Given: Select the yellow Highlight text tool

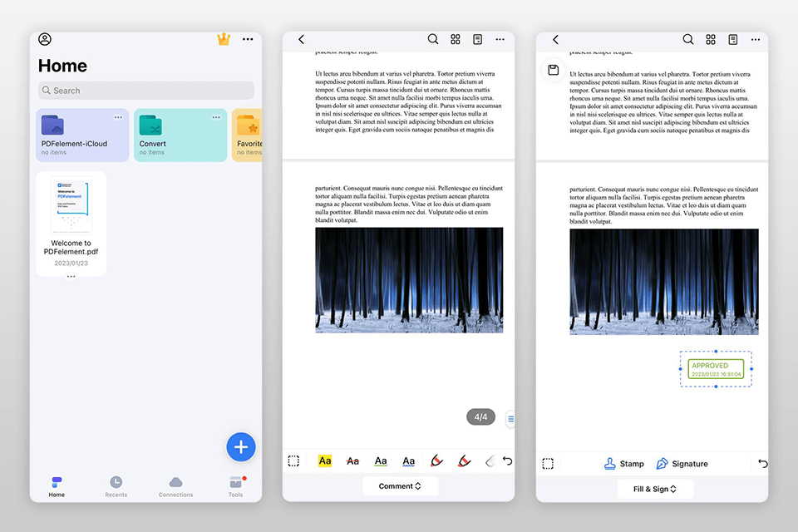Looking at the screenshot, I should pos(325,461).
